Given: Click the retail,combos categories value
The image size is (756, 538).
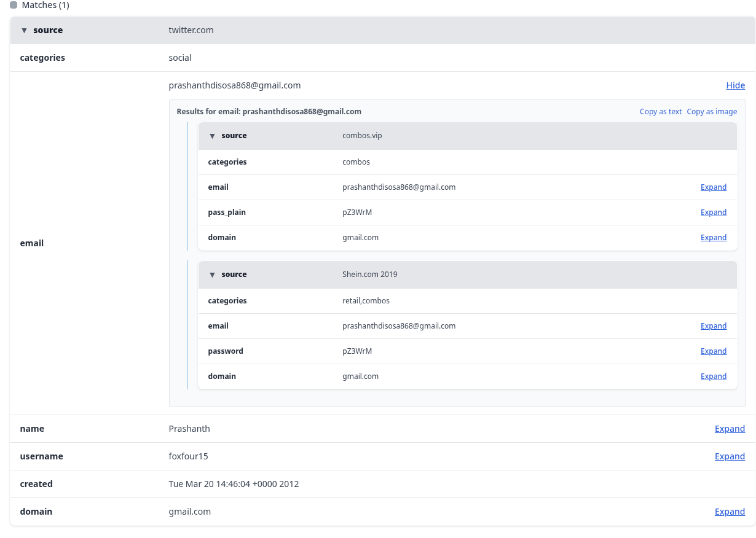Looking at the screenshot, I should pyautogui.click(x=366, y=301).
